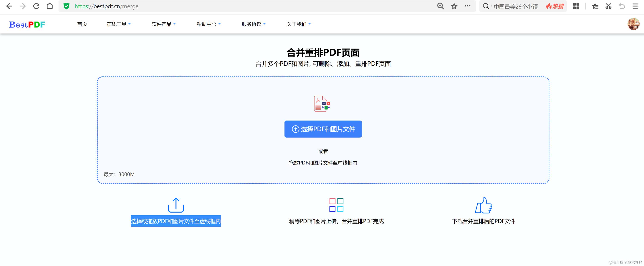
Task: Click the search box with 中国最美26个小镇
Action: (x=516, y=6)
